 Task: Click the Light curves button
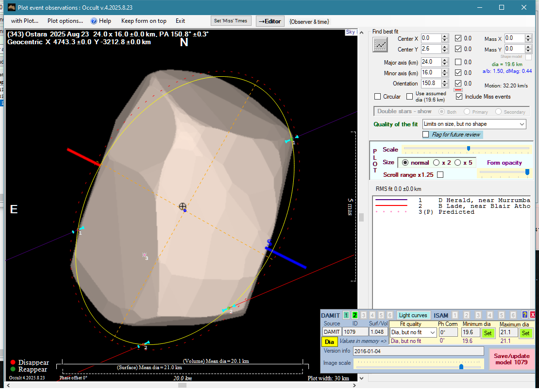click(413, 315)
